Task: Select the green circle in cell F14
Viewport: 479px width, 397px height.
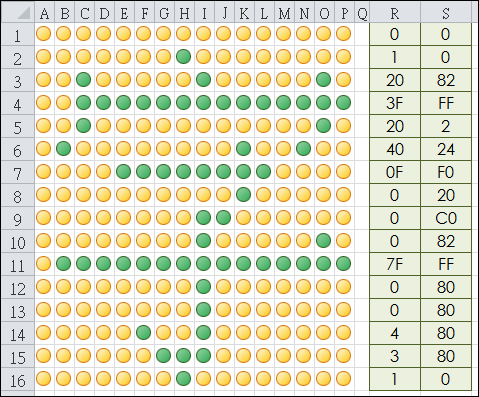Action: click(x=143, y=333)
